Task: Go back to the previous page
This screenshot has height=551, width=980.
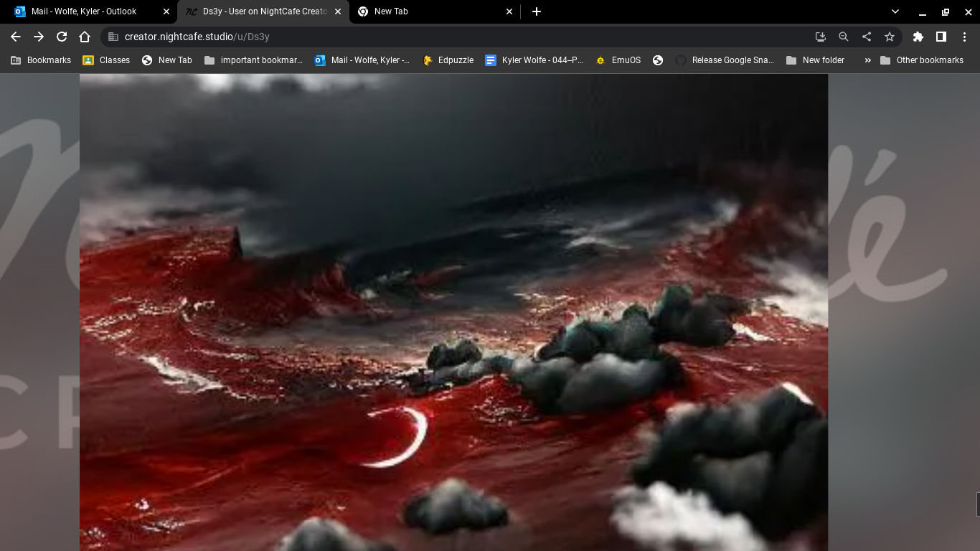Action: tap(16, 37)
